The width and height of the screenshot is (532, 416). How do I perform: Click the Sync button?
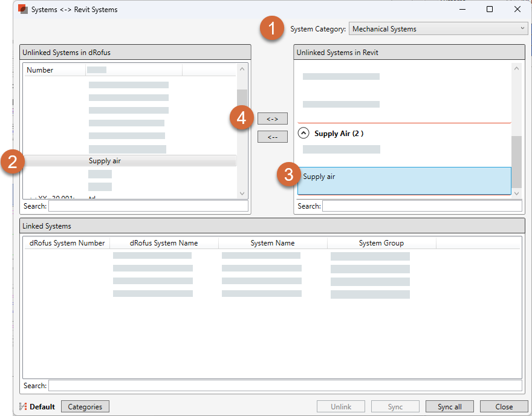click(395, 406)
